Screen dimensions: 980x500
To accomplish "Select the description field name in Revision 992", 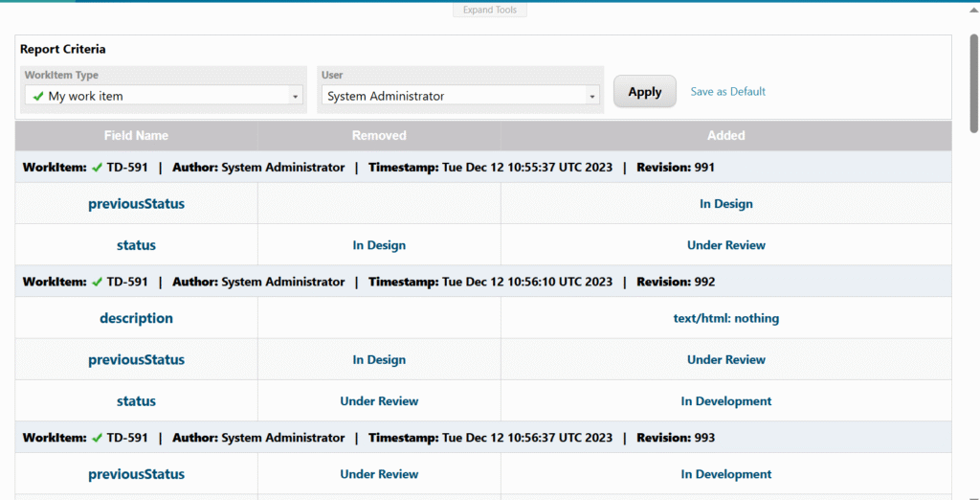I will pos(136,318).
